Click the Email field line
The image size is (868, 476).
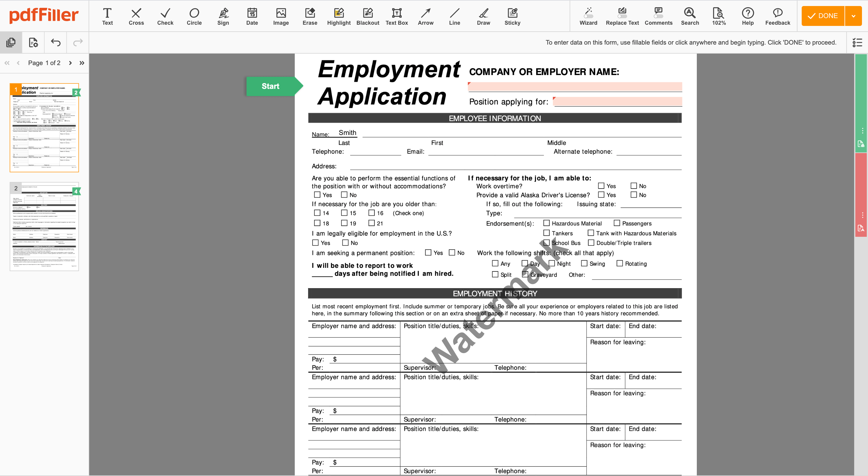486,152
